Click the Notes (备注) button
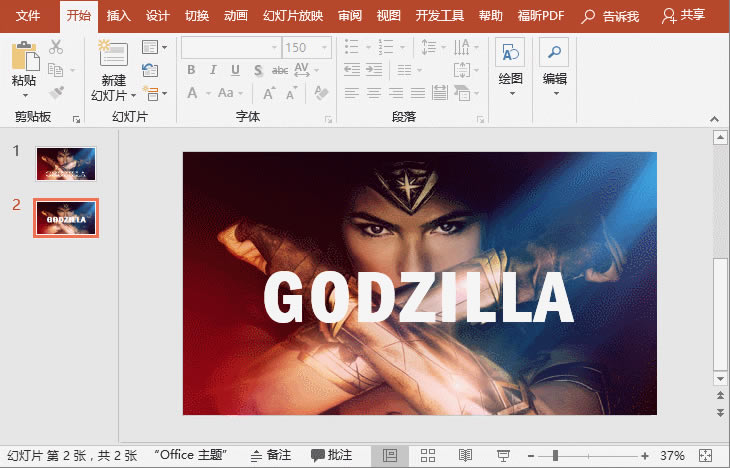 [271, 456]
